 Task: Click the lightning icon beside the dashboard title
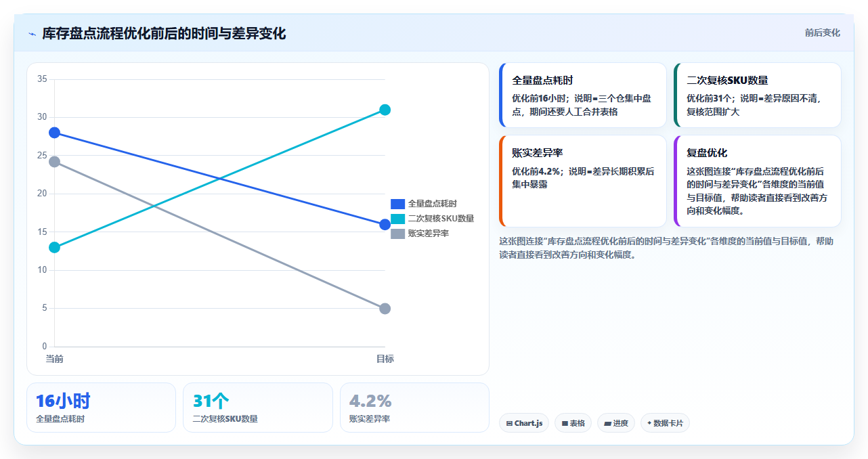click(x=32, y=34)
